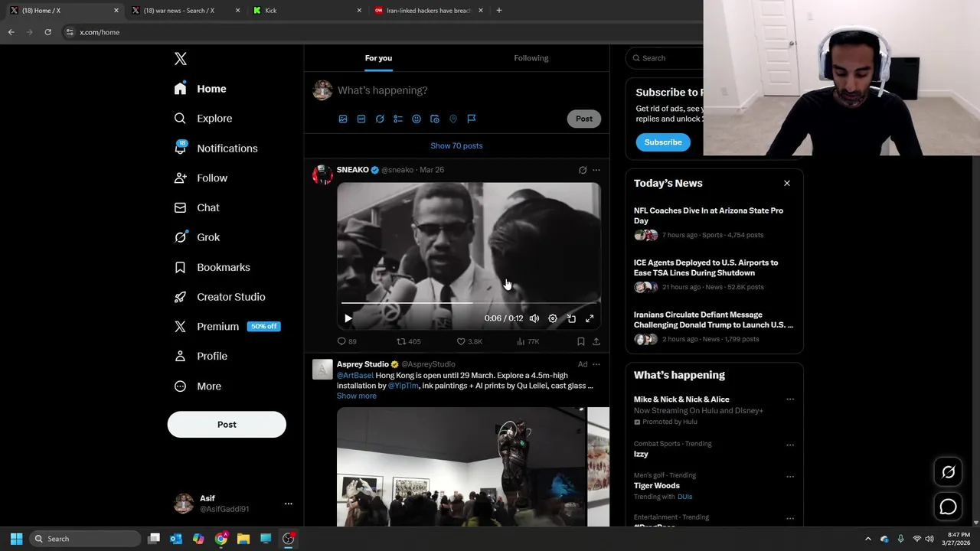The width and height of the screenshot is (980, 551).
Task: View analytics of SNEAKO post (77K)
Action: tap(528, 341)
